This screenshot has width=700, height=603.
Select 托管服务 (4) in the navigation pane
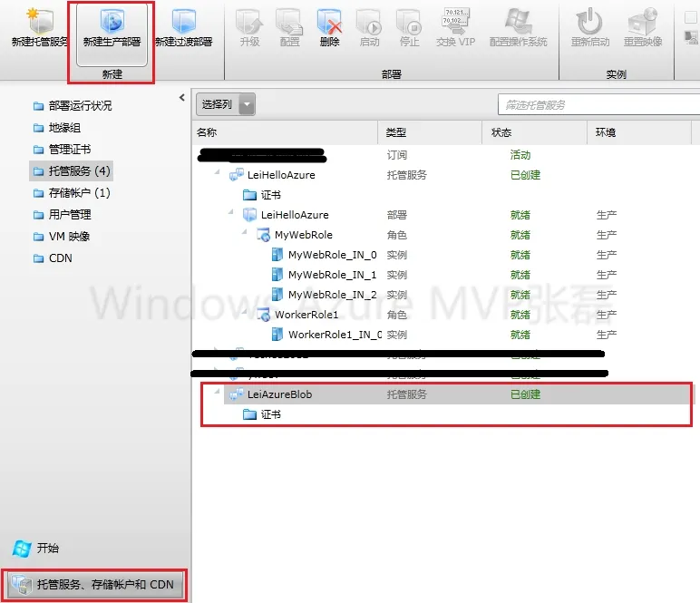click(x=72, y=171)
